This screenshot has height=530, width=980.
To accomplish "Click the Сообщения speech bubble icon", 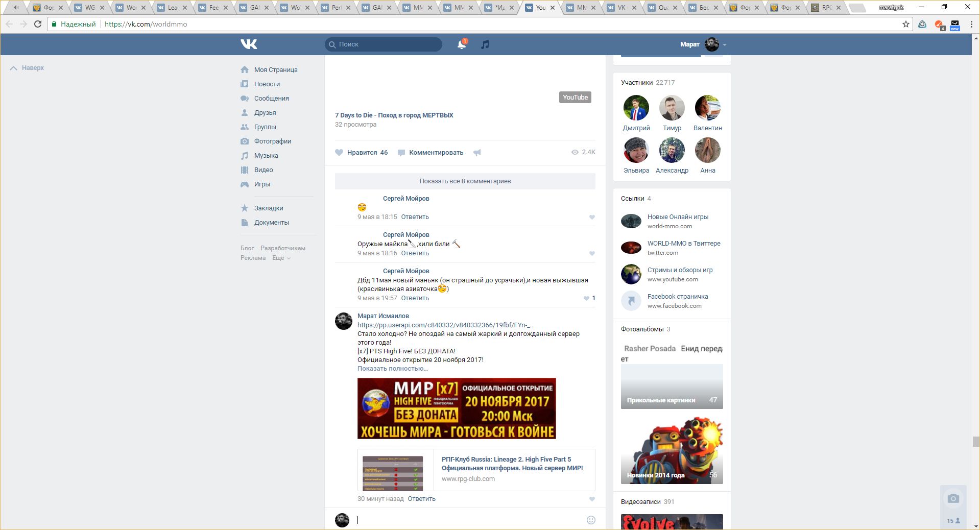I will [245, 99].
